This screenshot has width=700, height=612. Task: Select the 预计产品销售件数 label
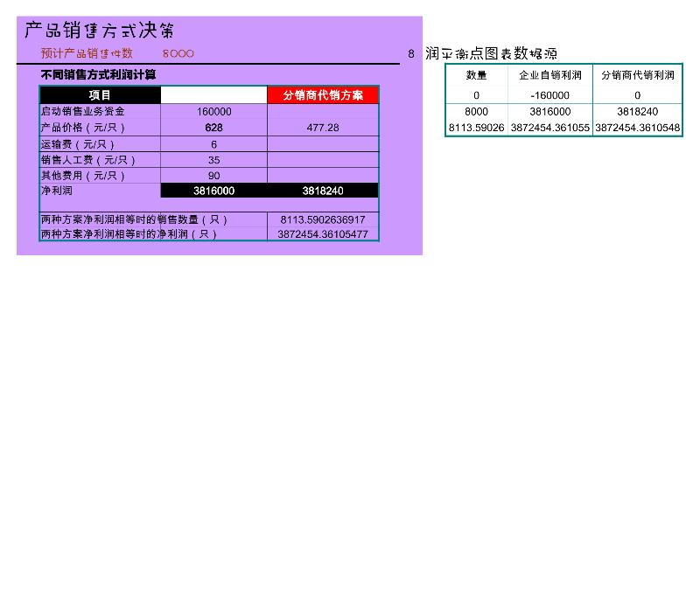[87, 53]
